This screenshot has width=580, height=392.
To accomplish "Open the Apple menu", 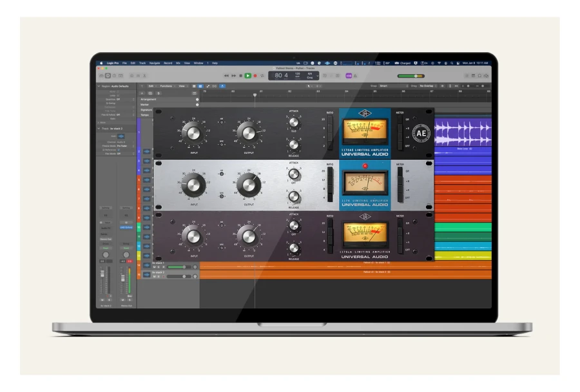I will pos(101,63).
